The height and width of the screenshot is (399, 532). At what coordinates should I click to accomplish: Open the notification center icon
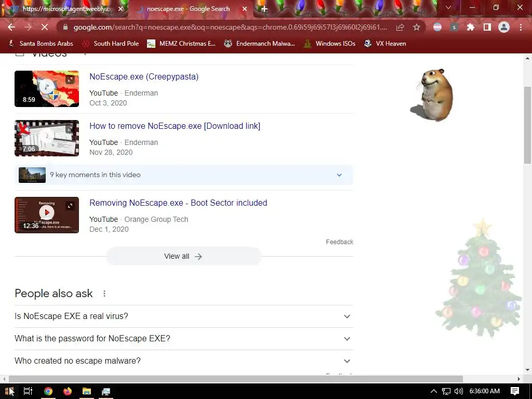click(x=515, y=391)
